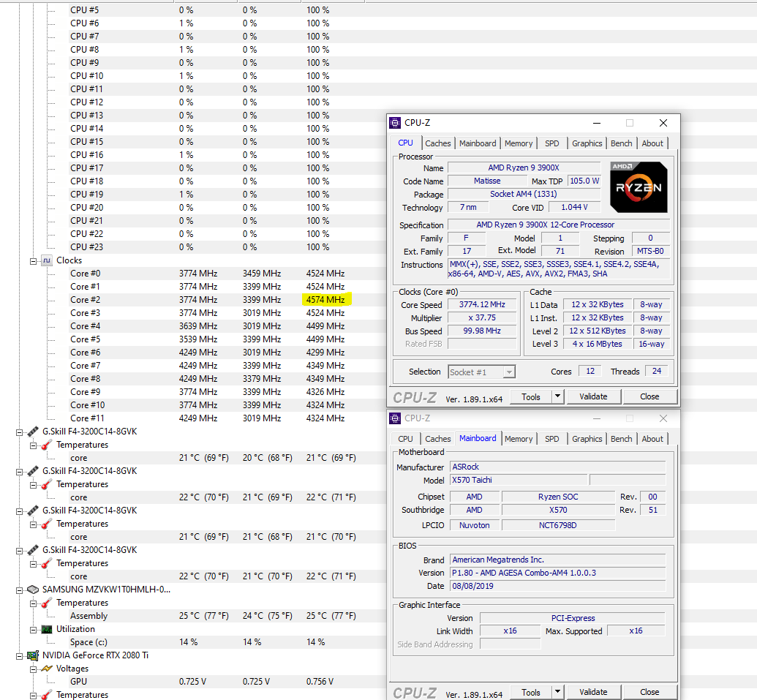Click the Utilization icon under SAMSUNG drive
Image resolution: width=757 pixels, height=700 pixels.
(x=47, y=629)
